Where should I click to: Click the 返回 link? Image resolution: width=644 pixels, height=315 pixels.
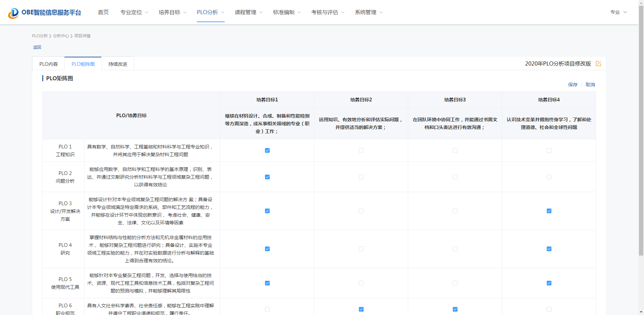(x=37, y=47)
